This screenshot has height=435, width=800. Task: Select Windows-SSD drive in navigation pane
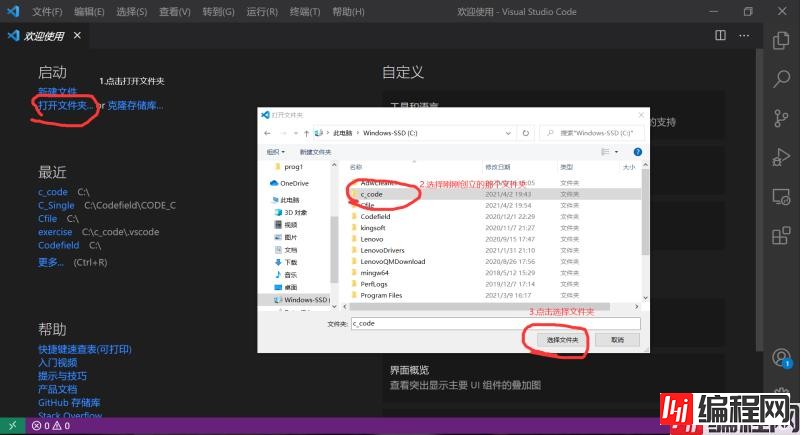tap(301, 300)
